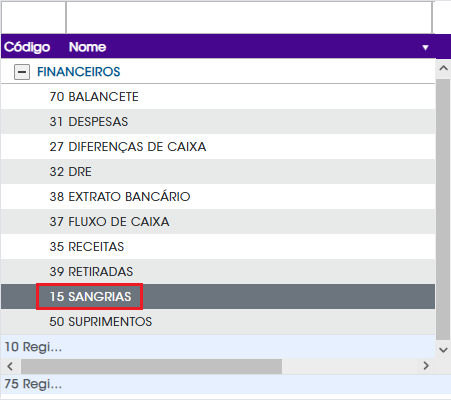Screen dimensions: 451x400
Task: Click the horizontal scrollbar right arrow
Action: 426,366
